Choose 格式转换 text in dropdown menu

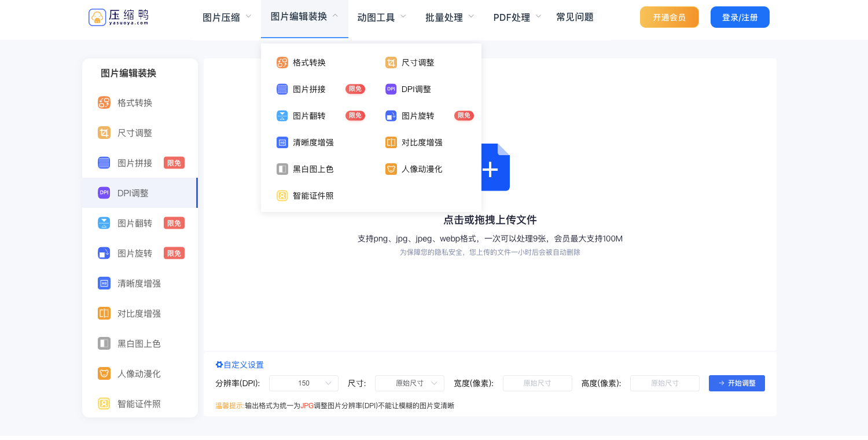pyautogui.click(x=309, y=63)
